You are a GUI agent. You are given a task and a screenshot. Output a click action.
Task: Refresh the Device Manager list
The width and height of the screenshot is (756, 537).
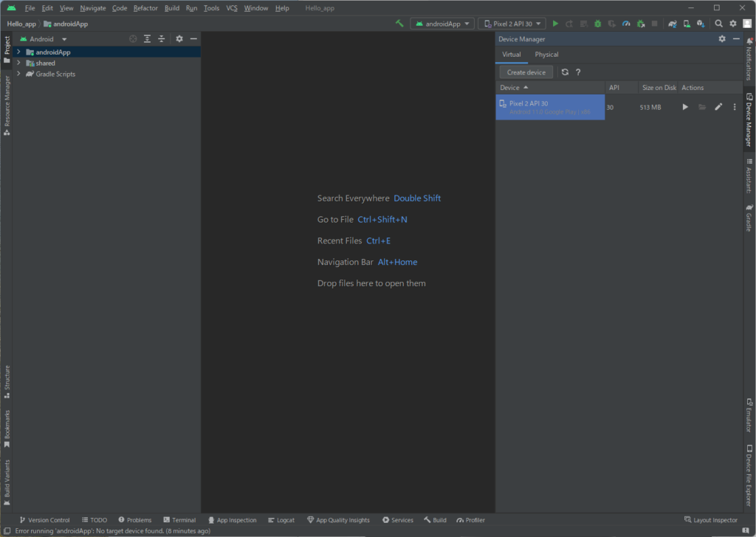(565, 72)
